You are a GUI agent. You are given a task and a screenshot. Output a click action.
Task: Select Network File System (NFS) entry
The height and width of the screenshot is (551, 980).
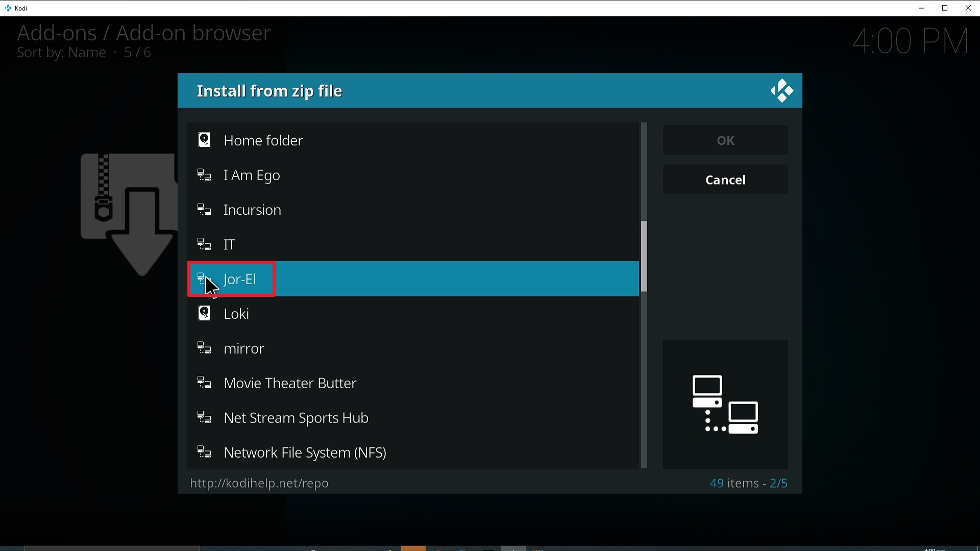413,453
